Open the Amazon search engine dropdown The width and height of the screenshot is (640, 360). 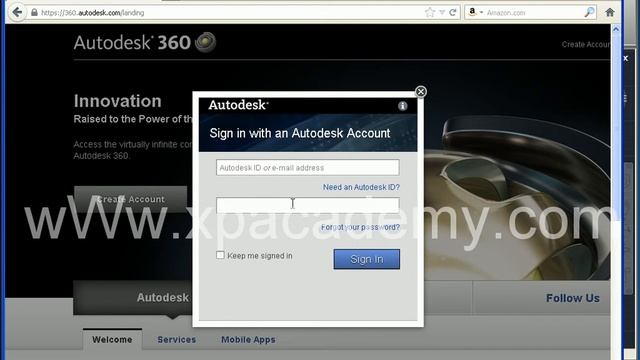pos(476,12)
